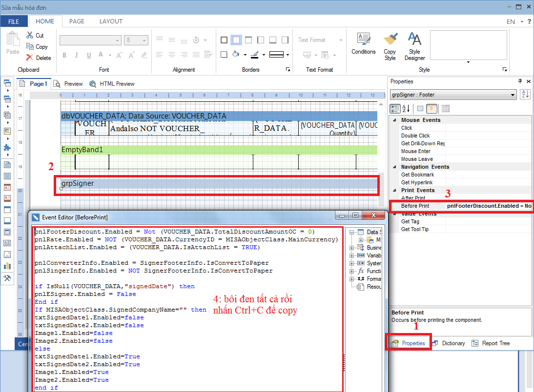Open the Preview tab
Viewport: 534px width, 392px height.
(x=68, y=84)
